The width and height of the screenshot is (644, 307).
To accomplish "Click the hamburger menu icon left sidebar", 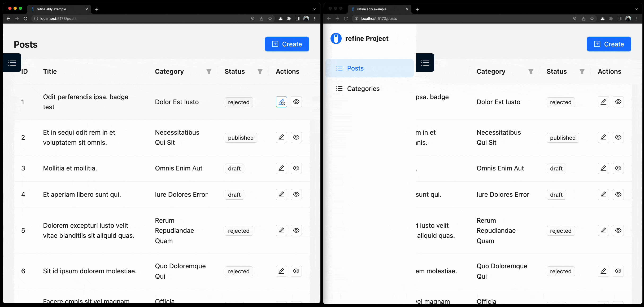I will coord(11,62).
